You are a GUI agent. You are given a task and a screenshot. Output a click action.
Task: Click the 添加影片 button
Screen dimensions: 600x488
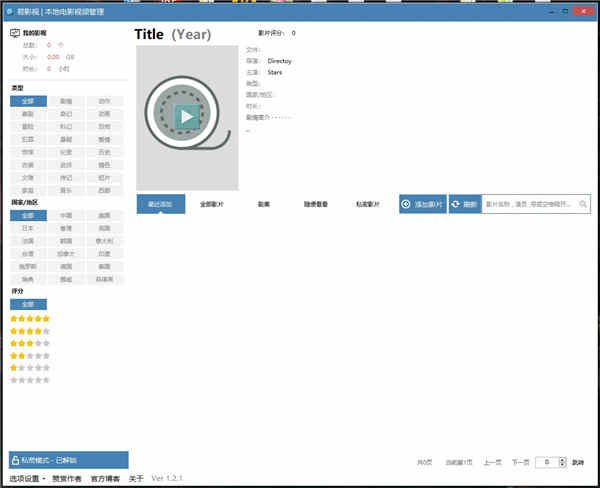point(423,204)
